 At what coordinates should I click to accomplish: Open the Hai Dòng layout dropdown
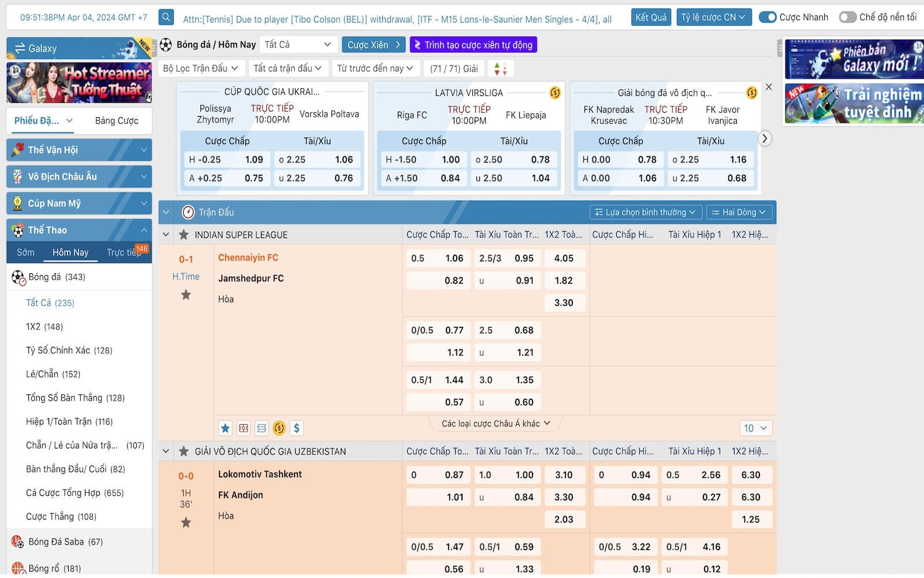739,212
